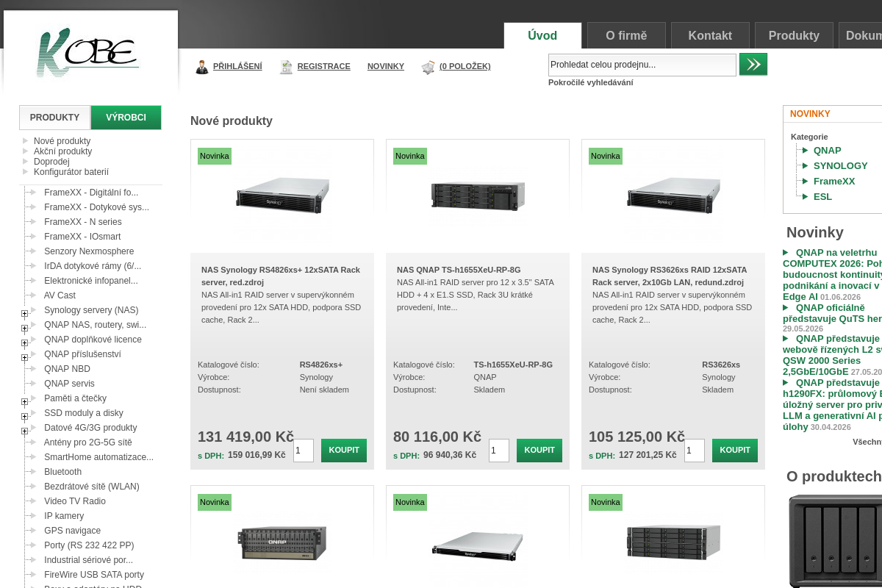Open NAS Synology RS3626xs title link
882x588 pixels.
click(670, 276)
